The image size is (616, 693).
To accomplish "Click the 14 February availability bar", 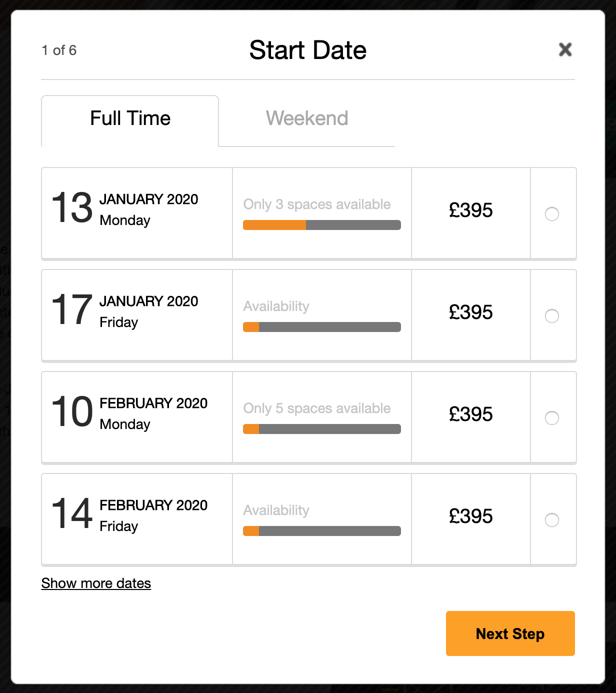I will (x=321, y=531).
